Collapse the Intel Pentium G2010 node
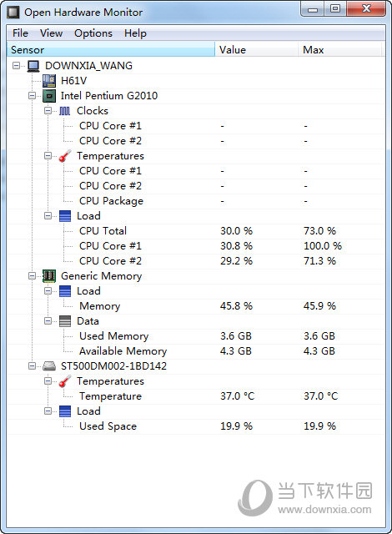Viewport: 392px width, 534px height. coord(32,96)
